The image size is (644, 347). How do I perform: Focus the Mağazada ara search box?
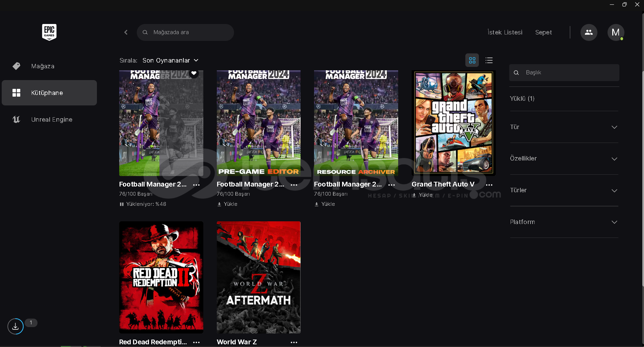[185, 32]
